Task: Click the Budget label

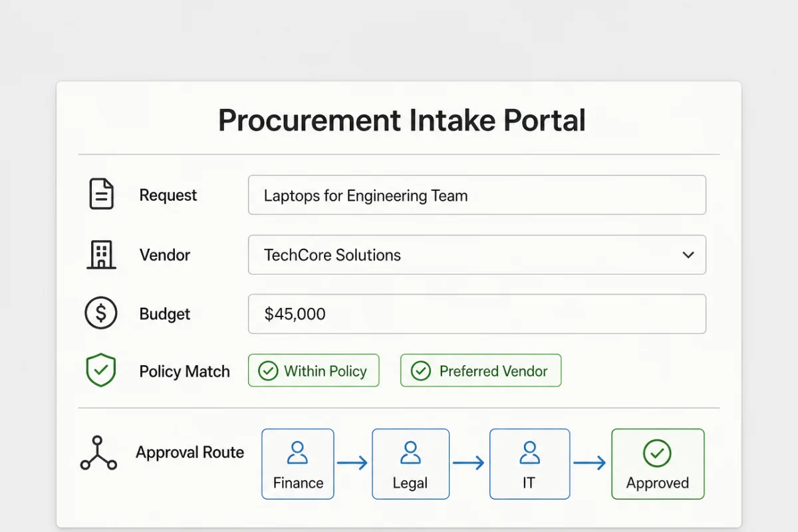Action: pos(165,315)
